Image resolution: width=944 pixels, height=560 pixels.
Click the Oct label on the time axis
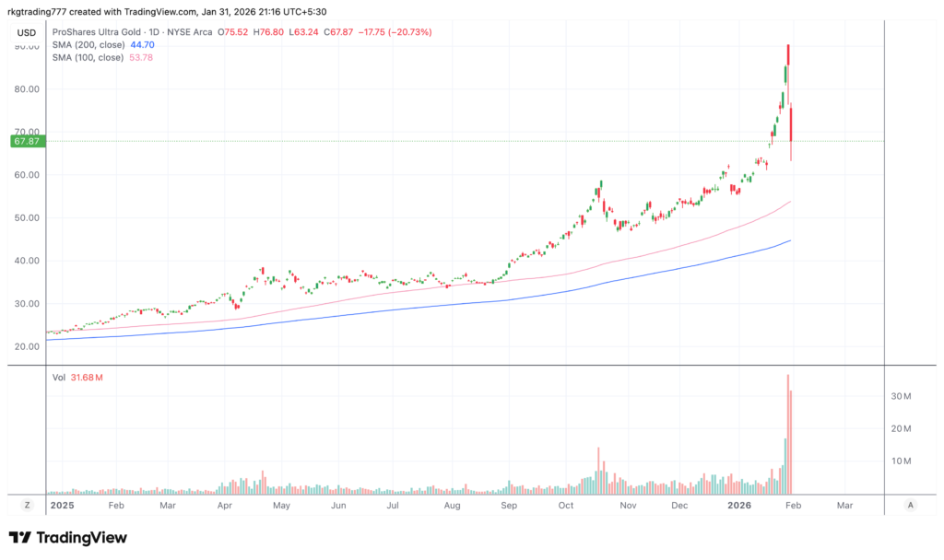tap(566, 506)
